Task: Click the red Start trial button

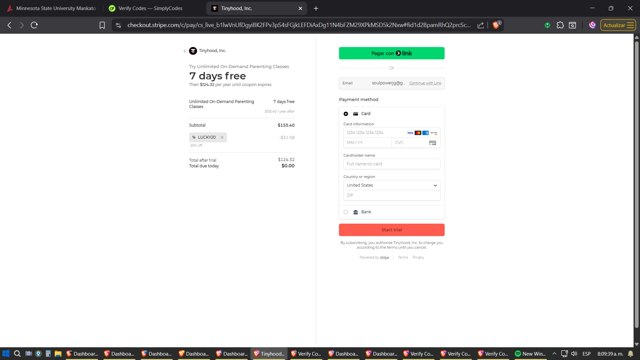Action: pos(391,230)
